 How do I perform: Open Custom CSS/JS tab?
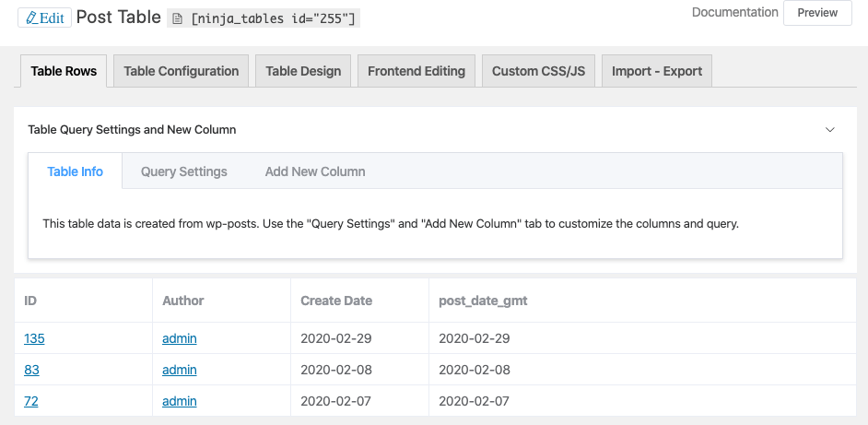click(x=538, y=71)
